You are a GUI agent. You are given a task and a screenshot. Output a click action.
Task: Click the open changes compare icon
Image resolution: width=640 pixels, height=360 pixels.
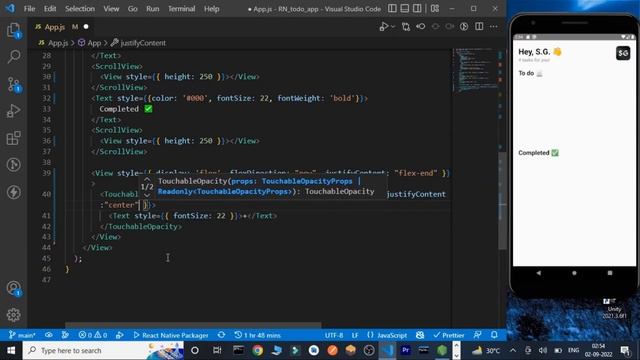pos(406,27)
